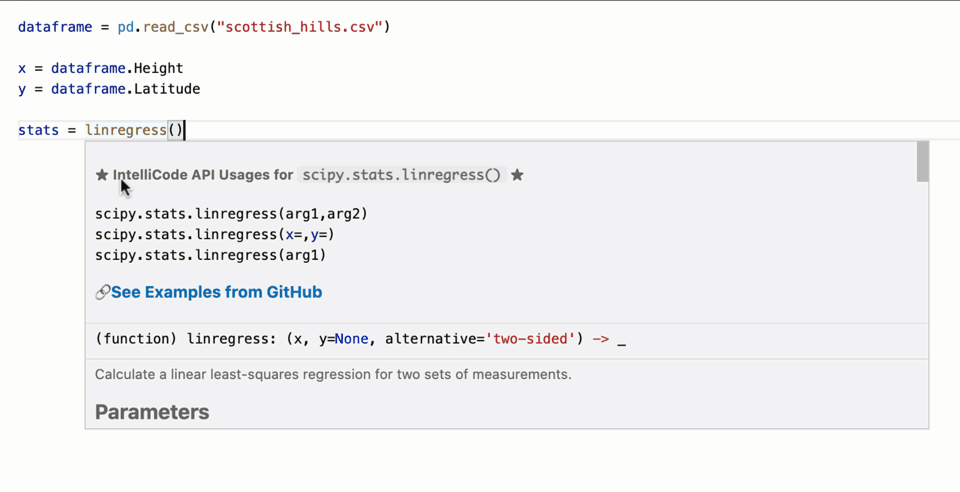
Task: Click the scipy.stats.linregress() code badge in heading
Action: click(402, 175)
